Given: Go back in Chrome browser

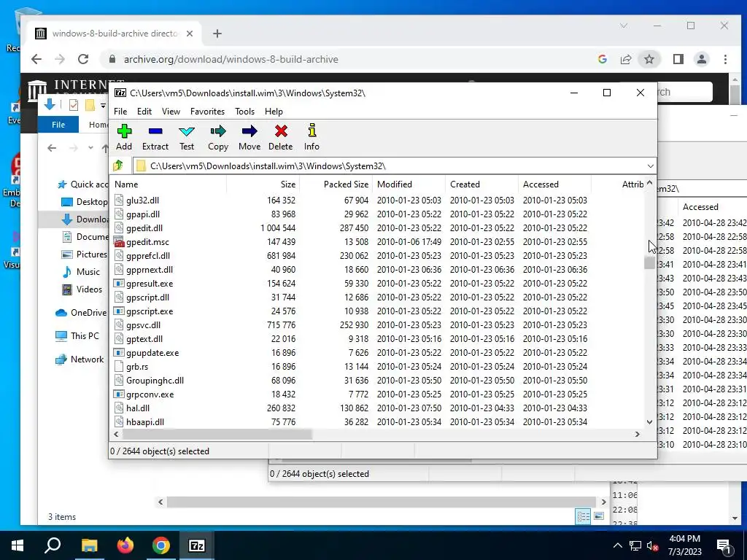Looking at the screenshot, I should 36,59.
